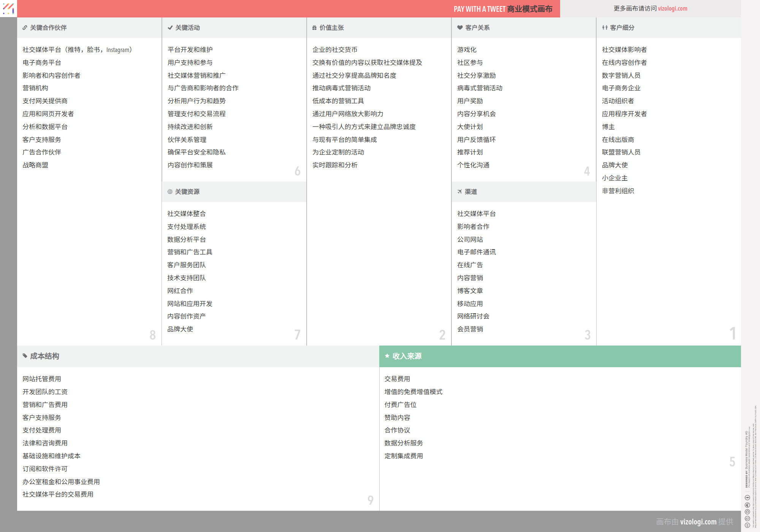Click the Instagram link under 关键合作伙伴
The height and width of the screenshot is (532, 760).
coord(118,49)
